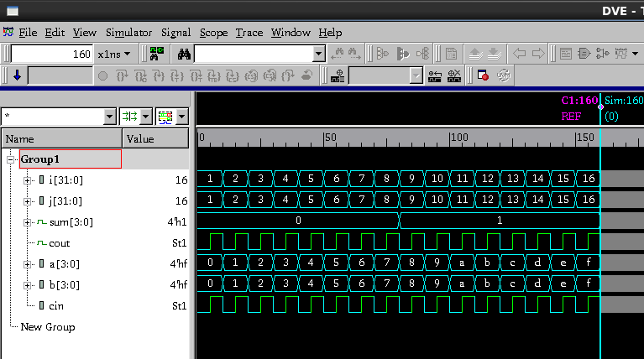
Task: Open the Trace menu
Action: (249, 33)
